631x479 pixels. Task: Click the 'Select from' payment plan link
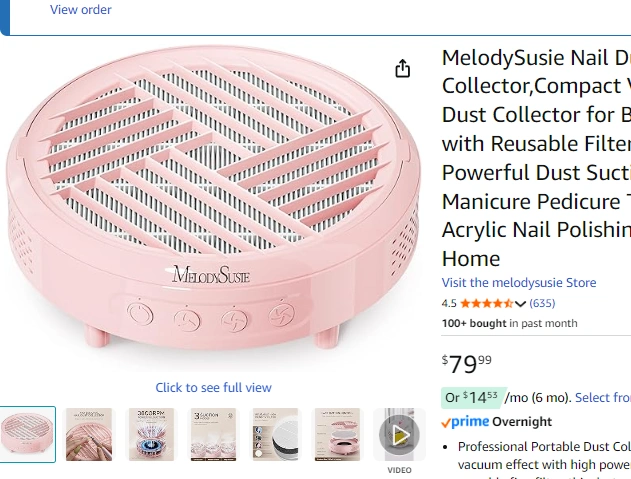[x=602, y=397]
